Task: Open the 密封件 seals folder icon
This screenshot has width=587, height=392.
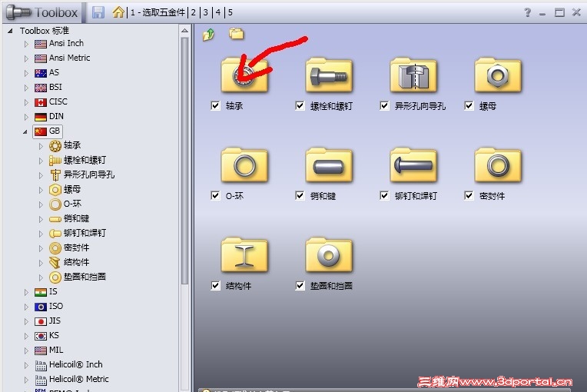Action: pyautogui.click(x=498, y=165)
